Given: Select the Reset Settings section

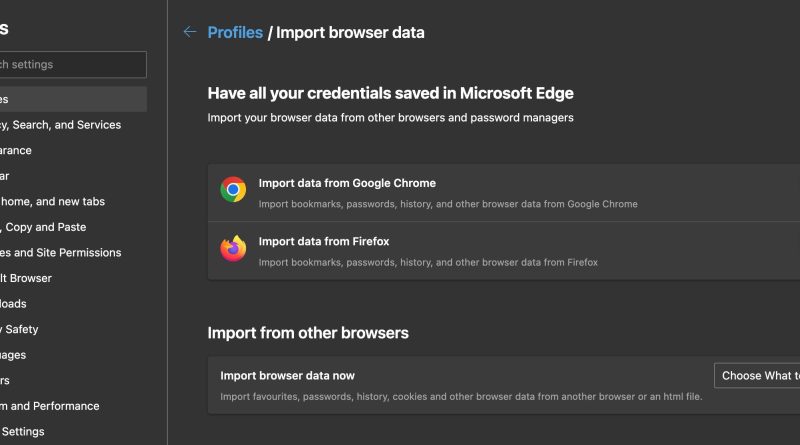Looking at the screenshot, I should point(22,432).
